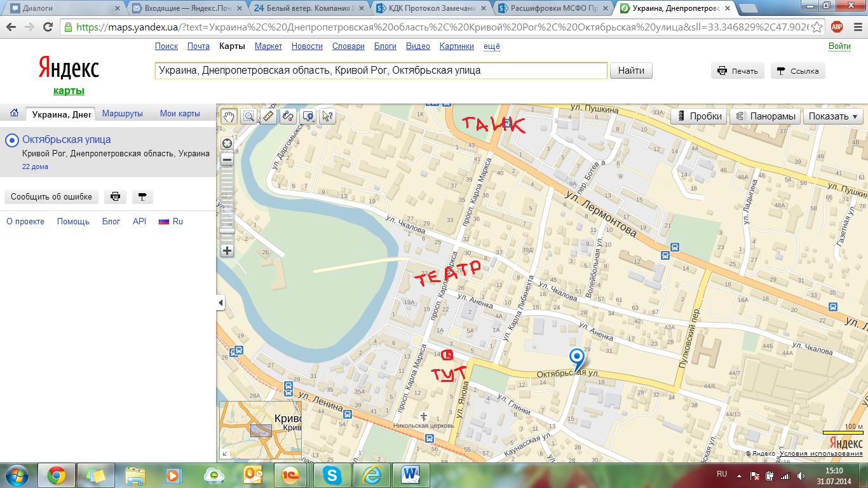This screenshot has height=488, width=868.
Task: Click the Никольская церковь cross icon
Action: 424,416
